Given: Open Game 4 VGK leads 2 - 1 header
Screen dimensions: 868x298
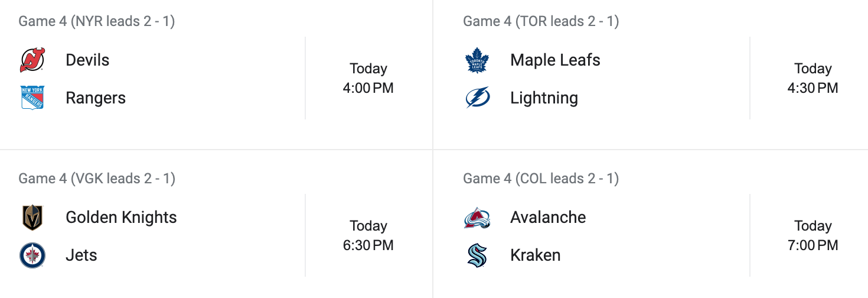Looking at the screenshot, I should [97, 179].
